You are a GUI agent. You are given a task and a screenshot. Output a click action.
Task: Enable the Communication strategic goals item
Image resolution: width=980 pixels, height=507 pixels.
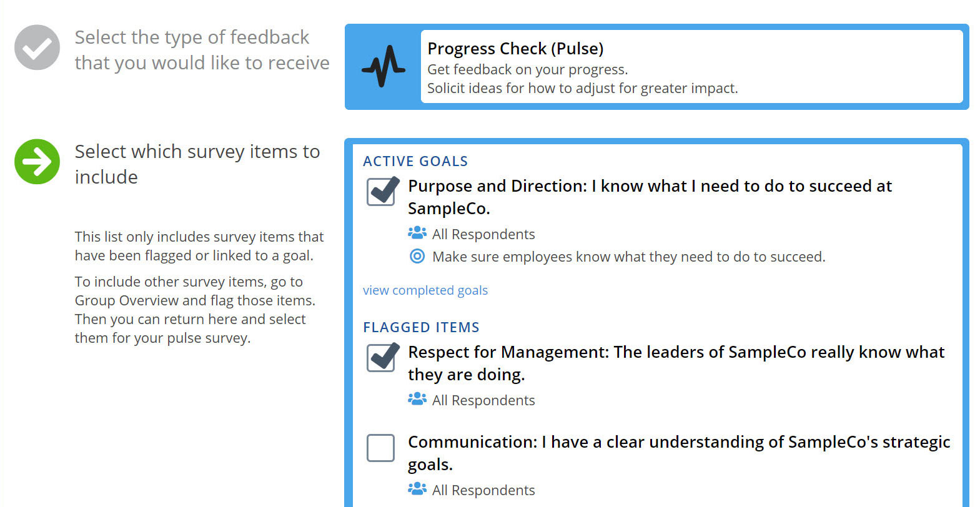coord(380,449)
